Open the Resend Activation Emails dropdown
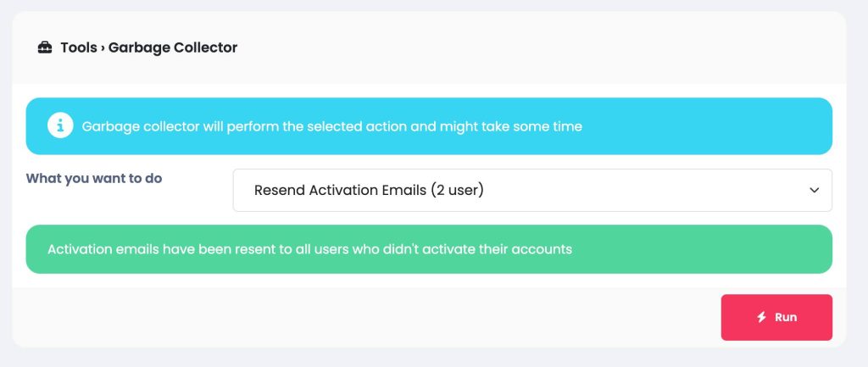The image size is (868, 367). [532, 191]
